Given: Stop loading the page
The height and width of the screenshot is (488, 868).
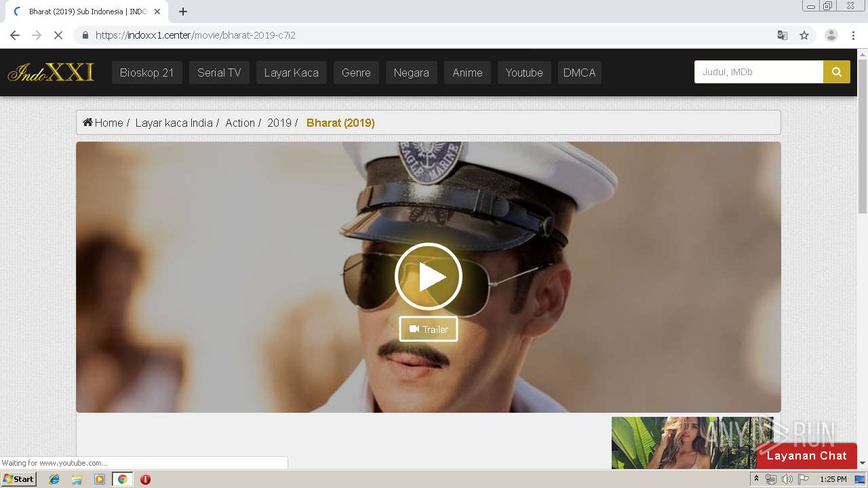Looking at the screenshot, I should point(58,35).
